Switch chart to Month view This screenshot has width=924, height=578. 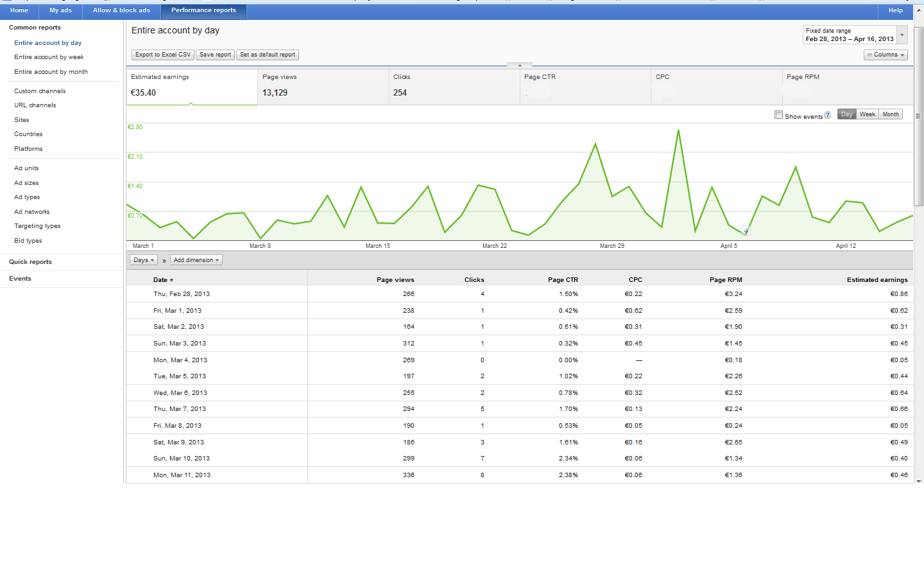click(x=891, y=114)
